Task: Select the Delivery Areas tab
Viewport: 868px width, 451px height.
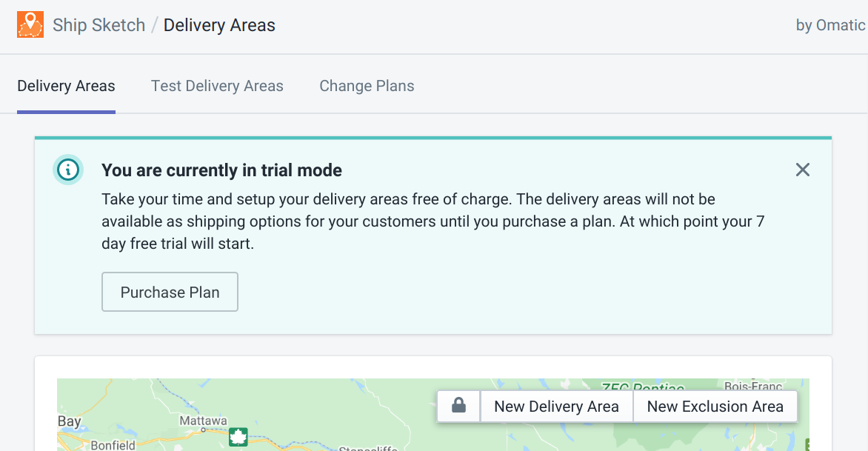Action: [x=67, y=86]
